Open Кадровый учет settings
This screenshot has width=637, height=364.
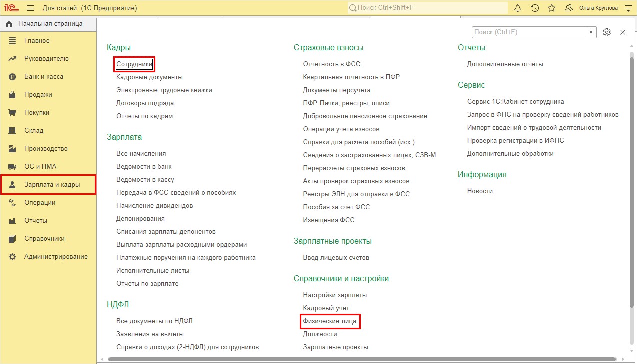[326, 308]
